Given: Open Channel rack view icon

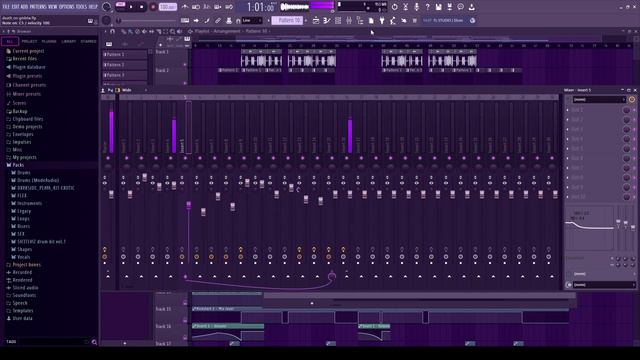Looking at the screenshot, I should [338, 20].
